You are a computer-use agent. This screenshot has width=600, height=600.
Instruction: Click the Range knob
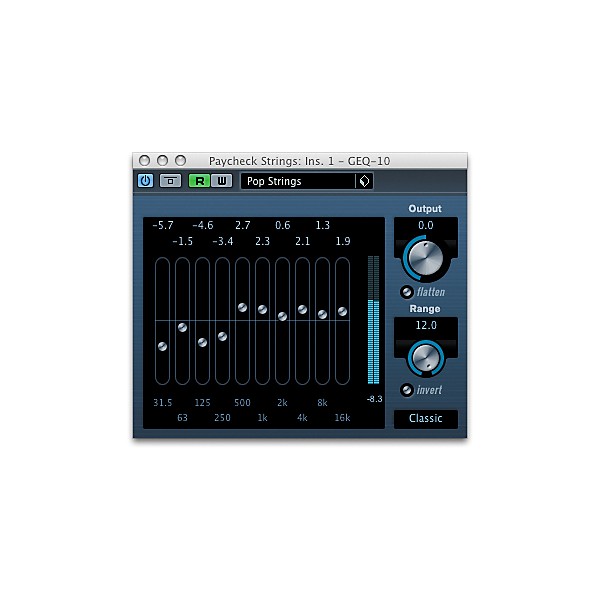(x=426, y=358)
